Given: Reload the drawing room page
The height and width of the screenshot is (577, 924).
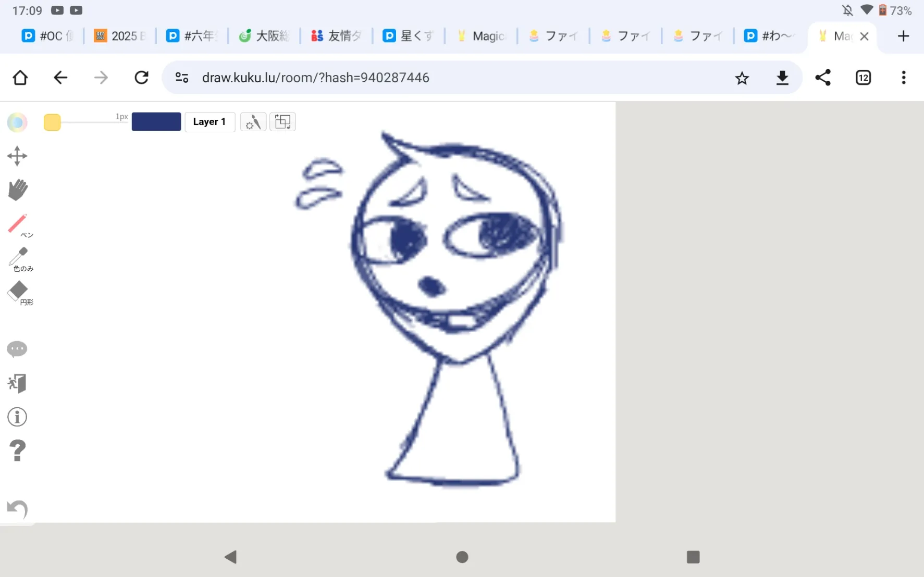Looking at the screenshot, I should 142,78.
